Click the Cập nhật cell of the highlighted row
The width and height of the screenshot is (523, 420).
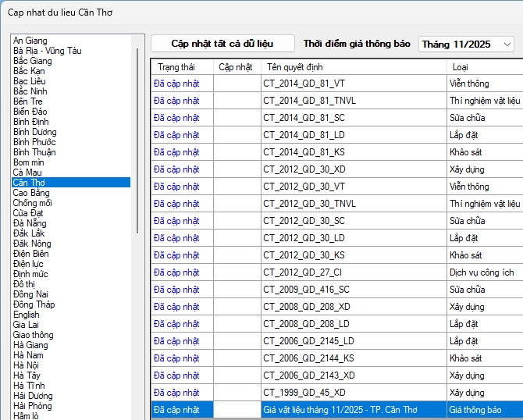tap(237, 410)
